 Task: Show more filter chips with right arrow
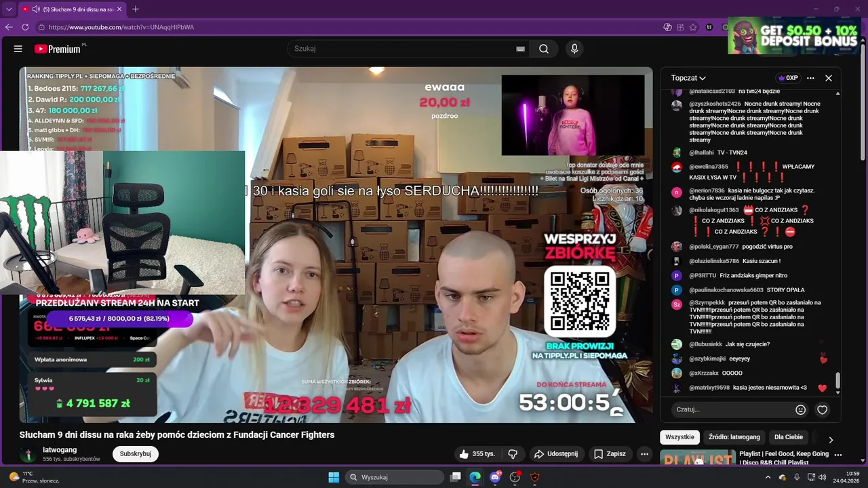[x=831, y=440]
